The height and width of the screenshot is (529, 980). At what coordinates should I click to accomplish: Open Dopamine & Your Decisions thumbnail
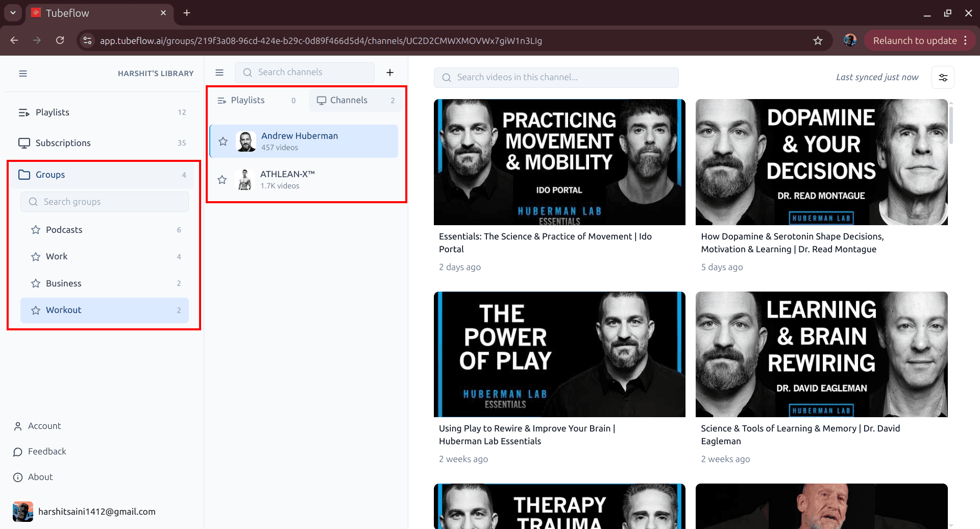(x=822, y=162)
